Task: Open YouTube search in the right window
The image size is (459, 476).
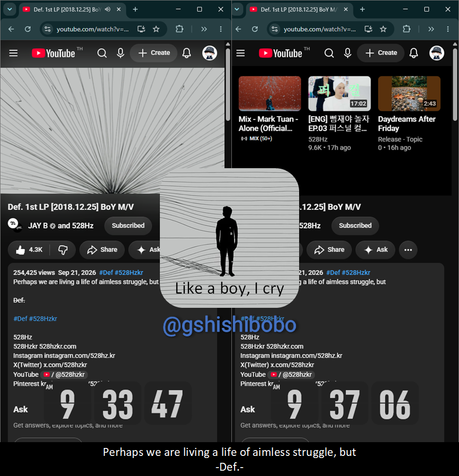Action: click(x=329, y=53)
